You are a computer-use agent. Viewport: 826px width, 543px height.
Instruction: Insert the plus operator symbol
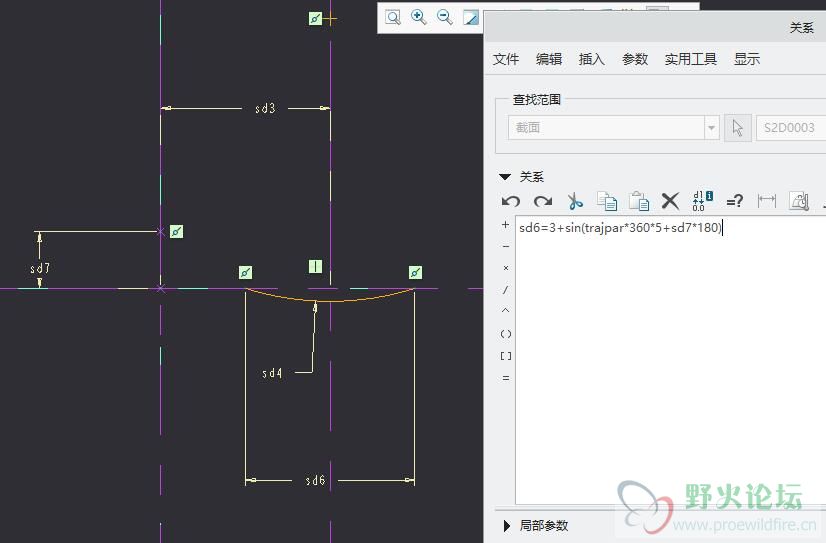pyautogui.click(x=505, y=225)
